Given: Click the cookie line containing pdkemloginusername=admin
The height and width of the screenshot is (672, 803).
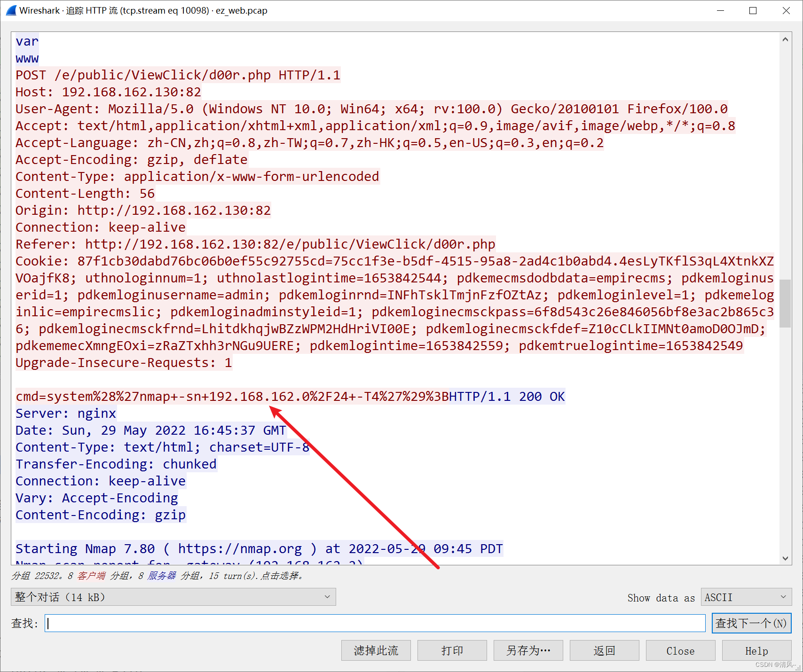Looking at the screenshot, I should click(394, 295).
